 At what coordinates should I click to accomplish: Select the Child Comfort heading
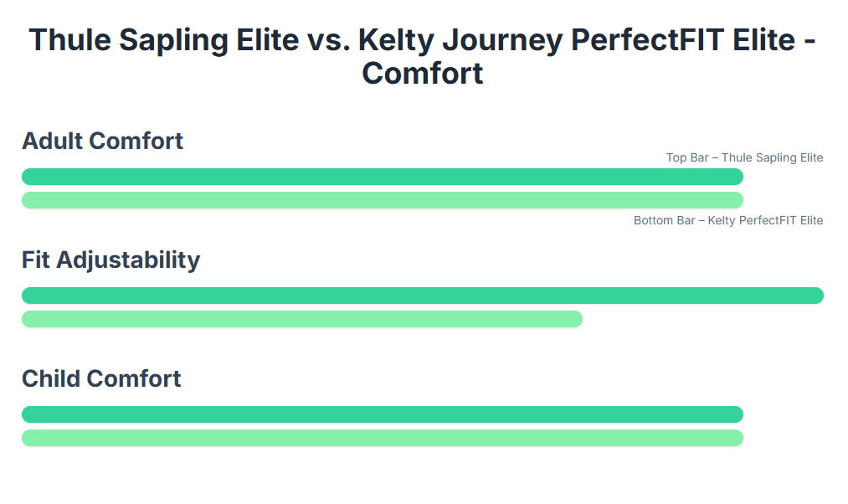pyautogui.click(x=101, y=378)
